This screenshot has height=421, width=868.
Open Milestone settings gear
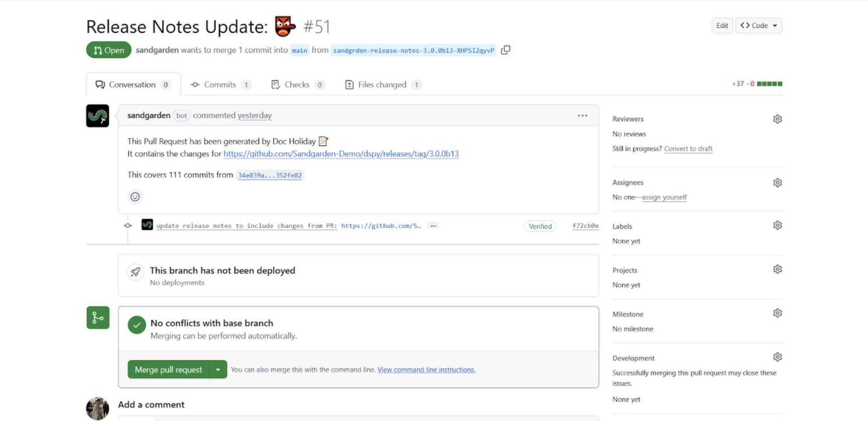pos(777,313)
